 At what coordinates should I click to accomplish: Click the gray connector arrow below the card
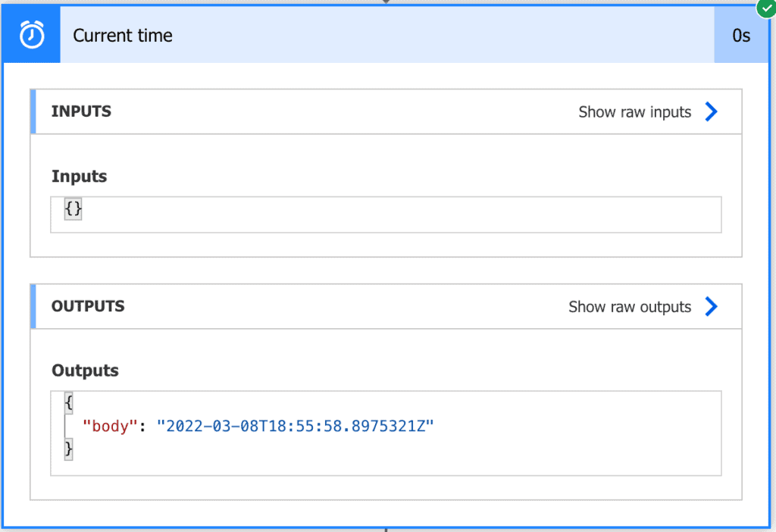pyautogui.click(x=386, y=529)
